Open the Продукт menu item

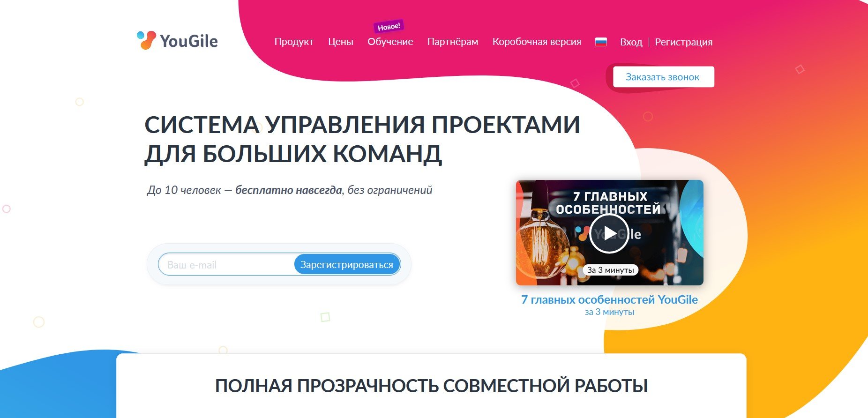click(294, 42)
